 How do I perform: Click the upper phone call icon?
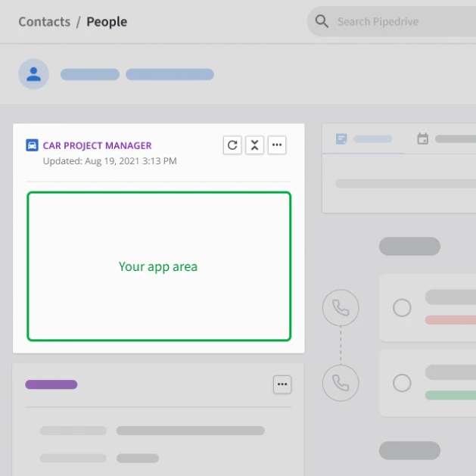coord(341,308)
